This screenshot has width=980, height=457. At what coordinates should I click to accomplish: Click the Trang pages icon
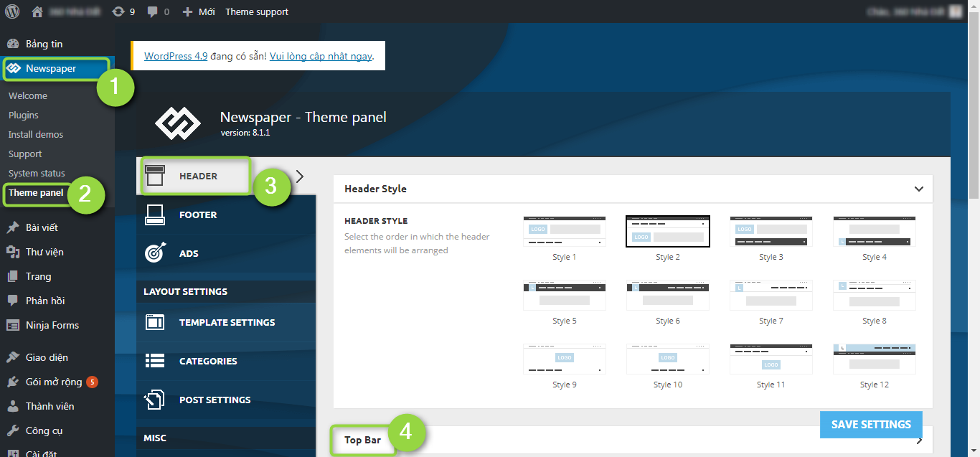coord(13,276)
